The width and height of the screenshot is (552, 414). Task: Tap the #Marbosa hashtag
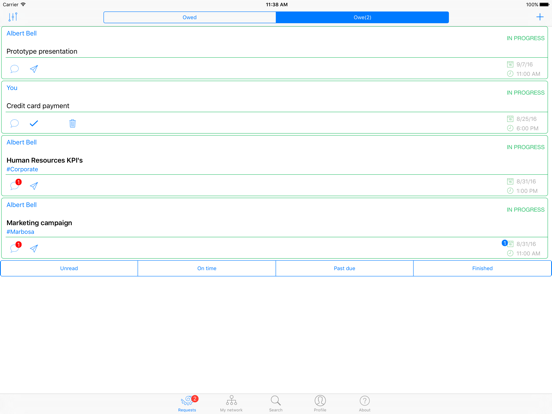[20, 232]
